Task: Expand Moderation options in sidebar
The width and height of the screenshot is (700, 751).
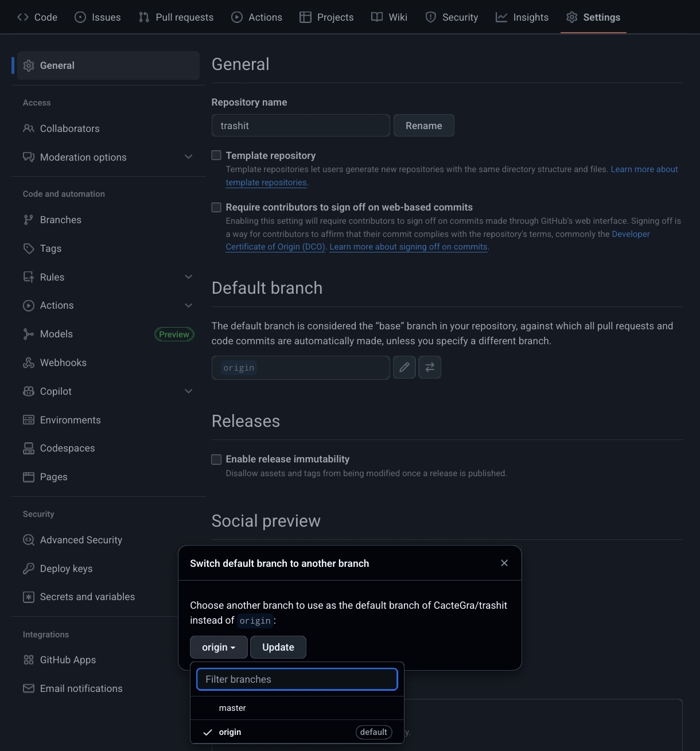Action: [x=188, y=157]
